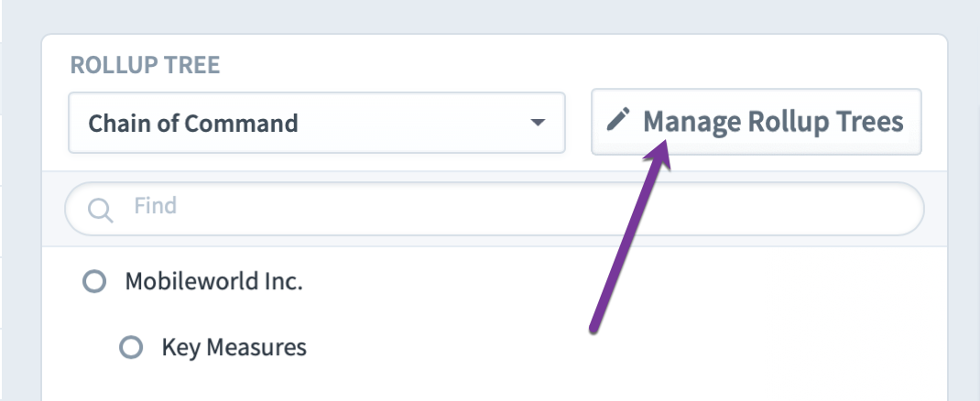Click the Chain of Command text
980x401 pixels.
click(192, 123)
